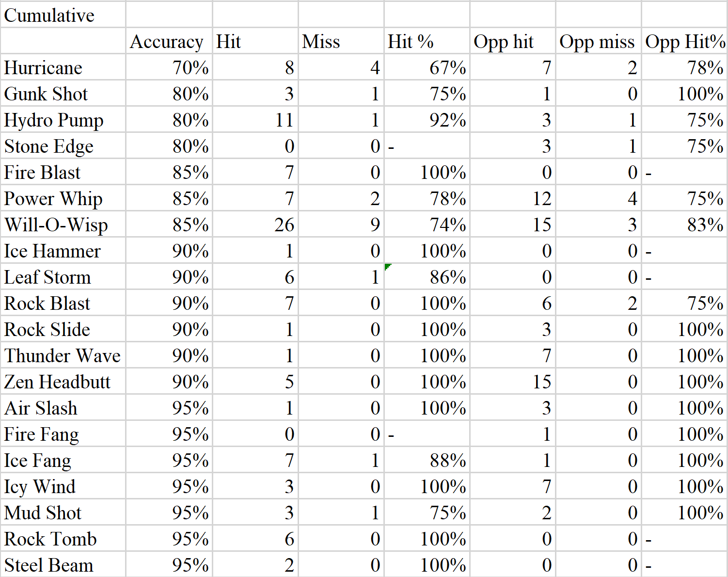
Task: Click the Thunder Wave move name cell
Action: pyautogui.click(x=63, y=355)
